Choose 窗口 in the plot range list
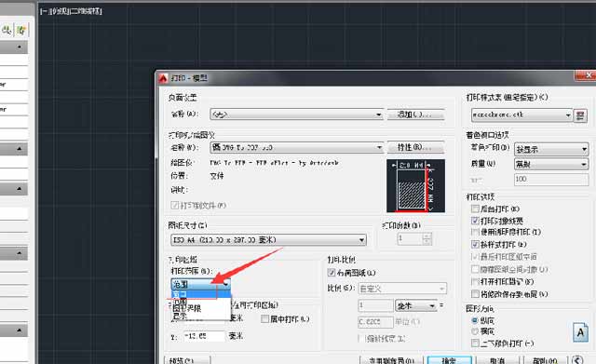596x364 pixels. [201, 294]
